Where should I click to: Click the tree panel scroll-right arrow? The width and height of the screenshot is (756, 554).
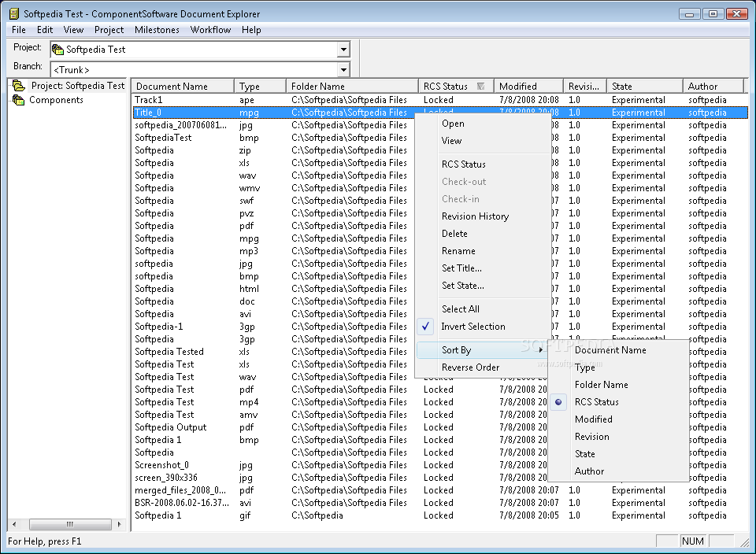[x=119, y=524]
